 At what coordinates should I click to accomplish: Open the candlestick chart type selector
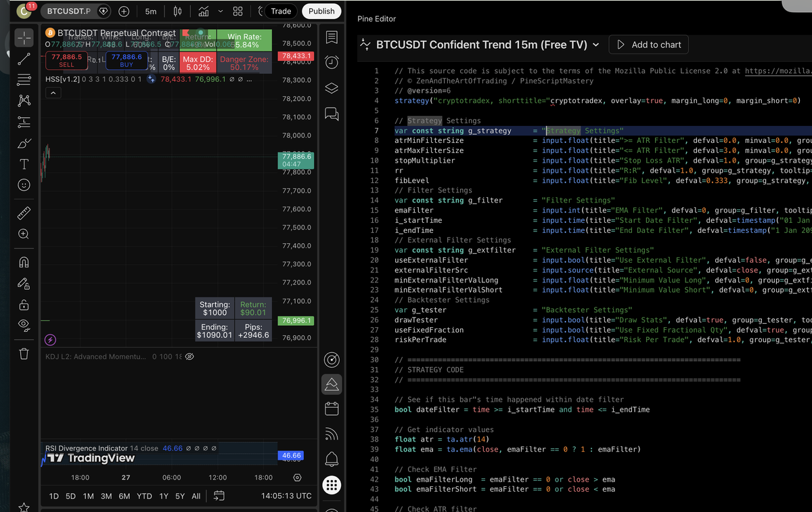[x=178, y=12]
